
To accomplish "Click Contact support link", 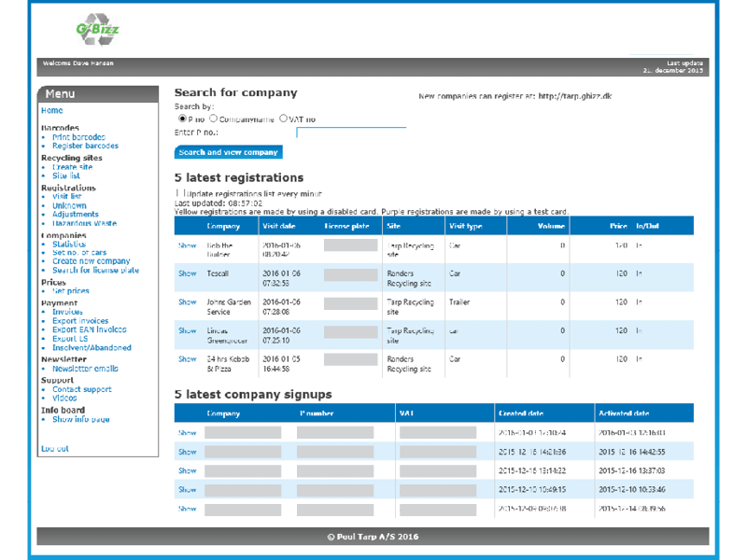I will pos(81,389).
